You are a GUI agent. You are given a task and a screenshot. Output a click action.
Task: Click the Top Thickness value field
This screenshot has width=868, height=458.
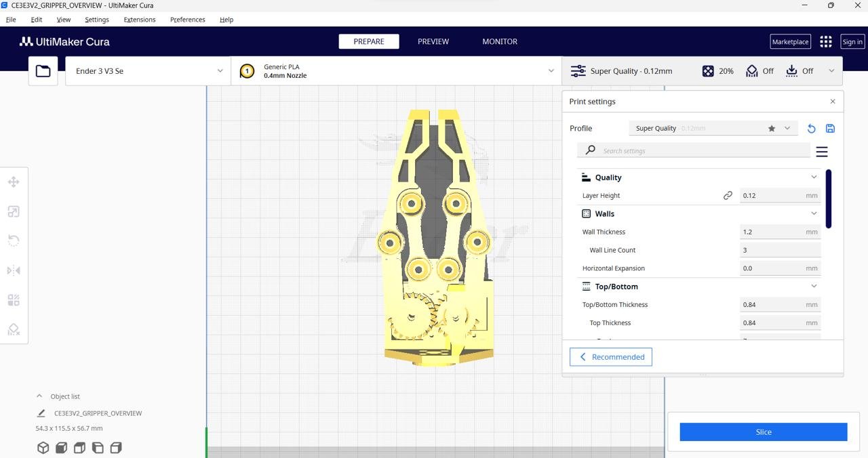(x=780, y=322)
